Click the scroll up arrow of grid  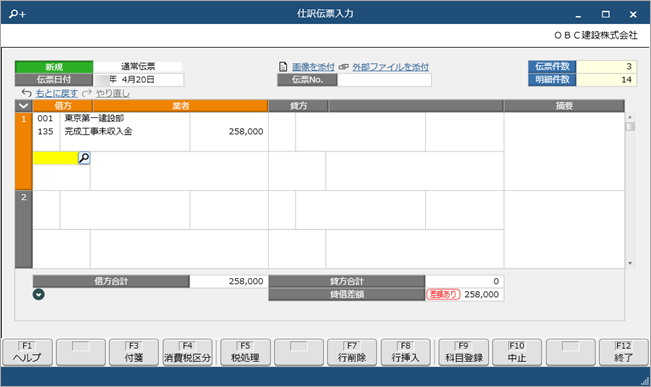click(x=630, y=117)
